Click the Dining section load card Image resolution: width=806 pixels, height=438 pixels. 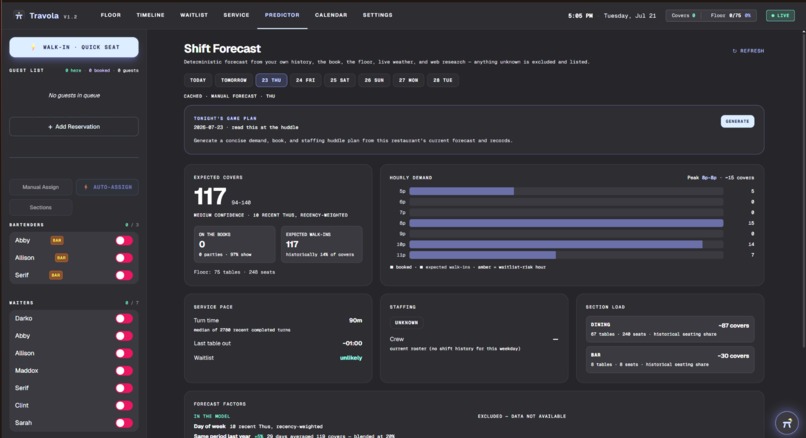click(x=670, y=329)
